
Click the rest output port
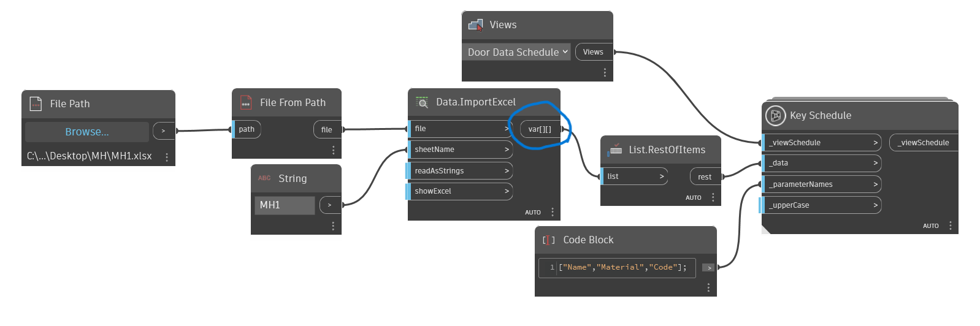tap(705, 176)
